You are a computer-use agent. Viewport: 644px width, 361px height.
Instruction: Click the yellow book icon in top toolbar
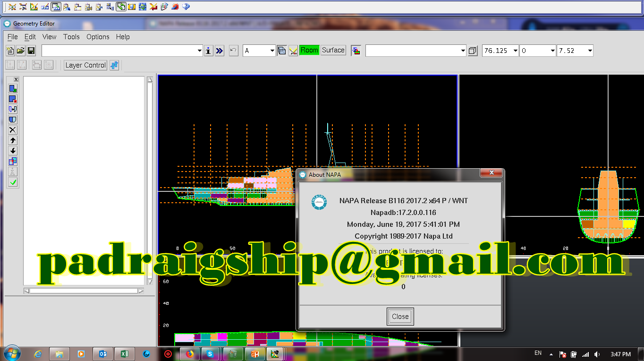pyautogui.click(x=132, y=7)
